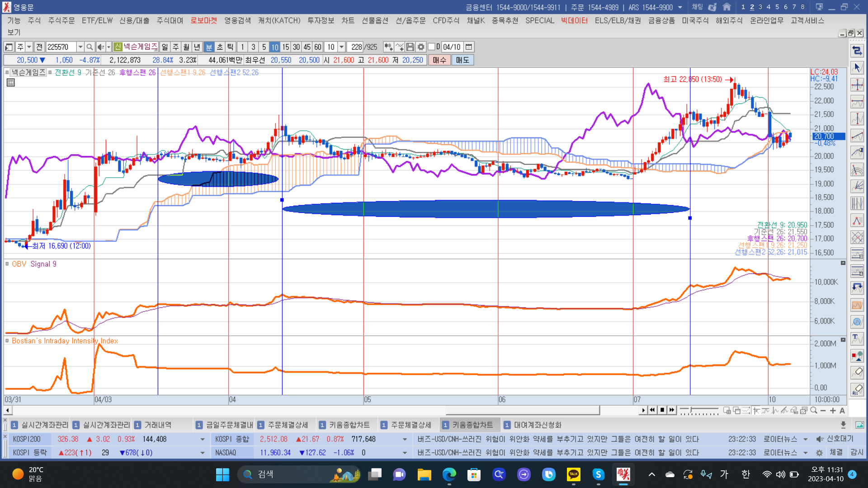Open the minute interval 10 dropdown arrow
Viewport: 868px width, 488px height.
(342, 47)
